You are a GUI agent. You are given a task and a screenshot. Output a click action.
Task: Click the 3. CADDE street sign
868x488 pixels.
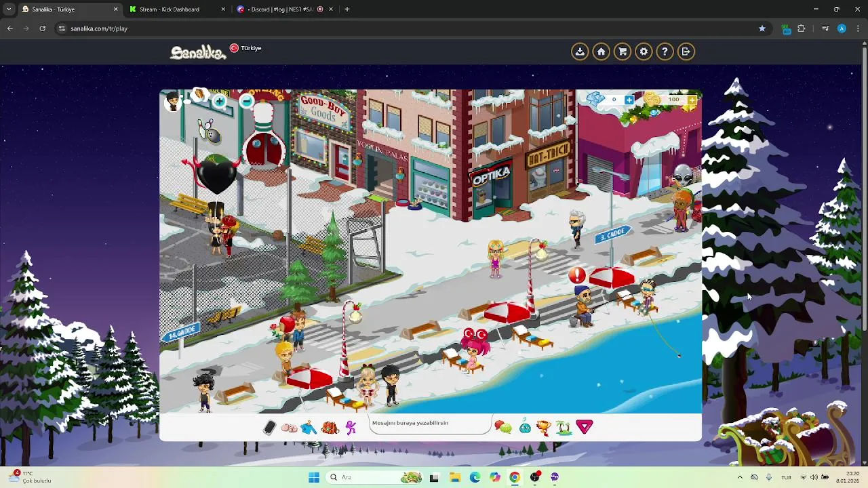613,235
